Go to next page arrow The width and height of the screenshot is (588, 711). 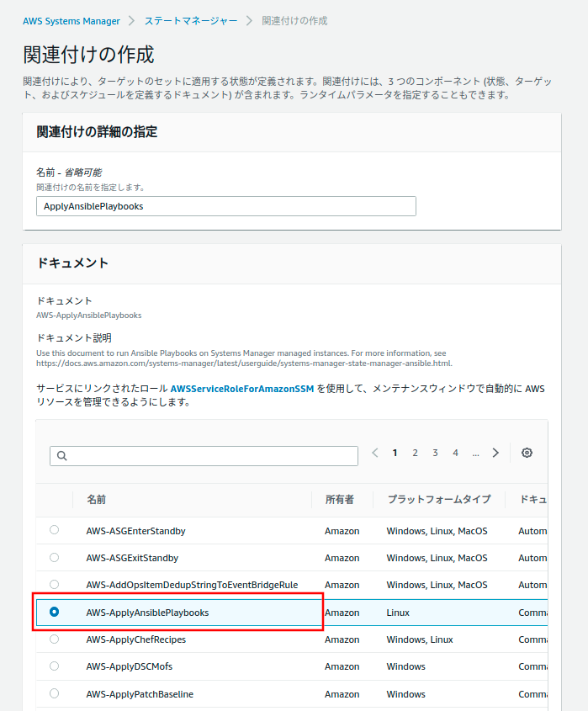click(x=496, y=453)
